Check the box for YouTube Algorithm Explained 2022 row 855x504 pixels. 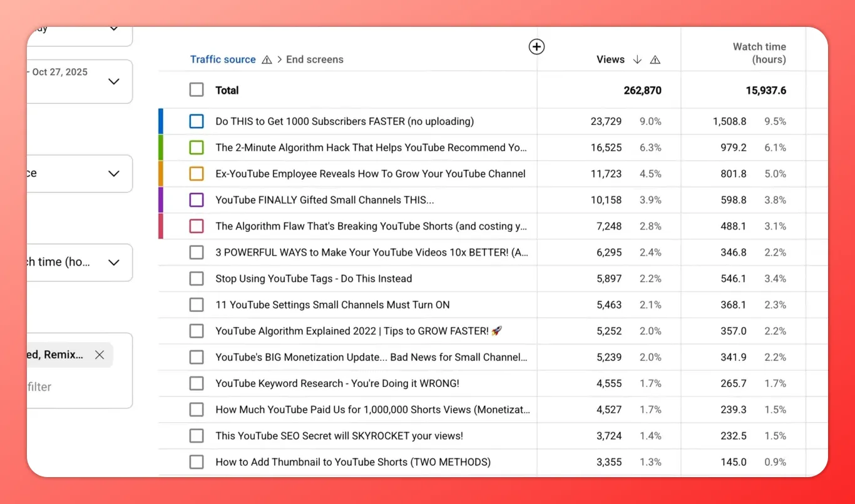pyautogui.click(x=197, y=331)
